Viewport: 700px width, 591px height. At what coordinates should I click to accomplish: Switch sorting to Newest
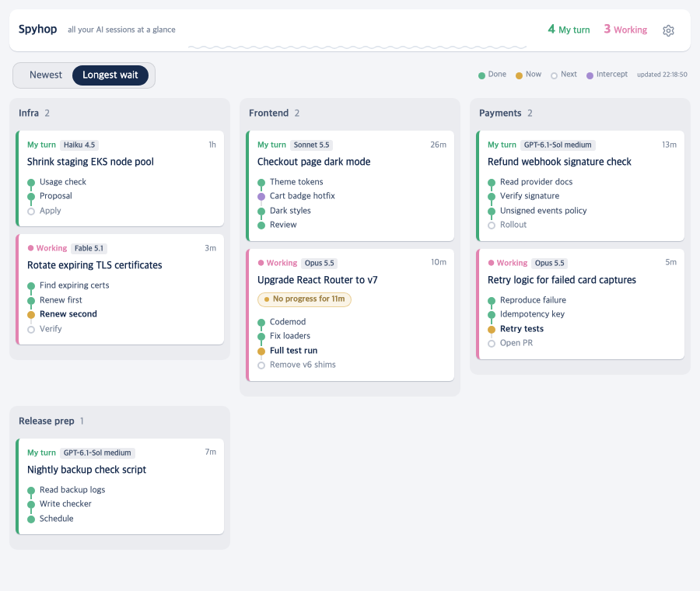(x=46, y=75)
